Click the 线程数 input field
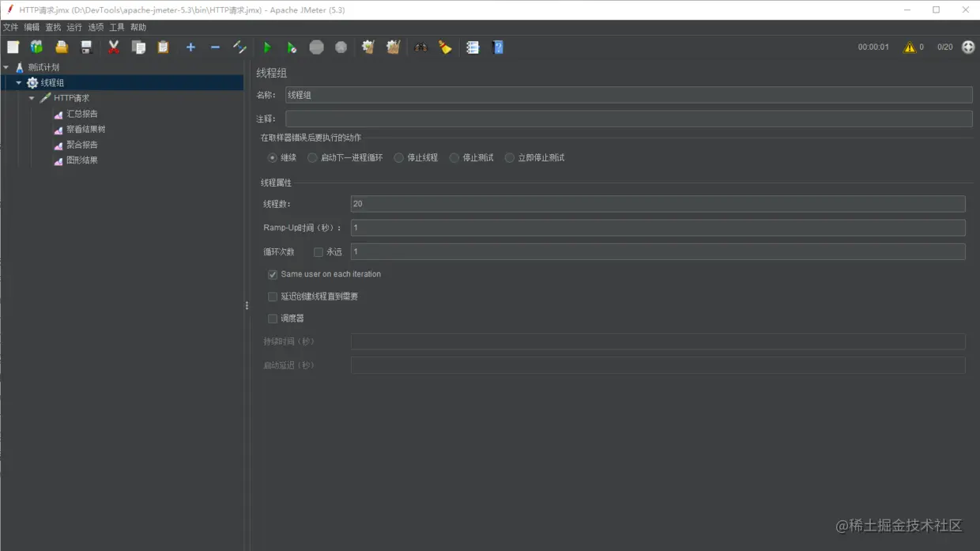980x551 pixels. pos(658,204)
